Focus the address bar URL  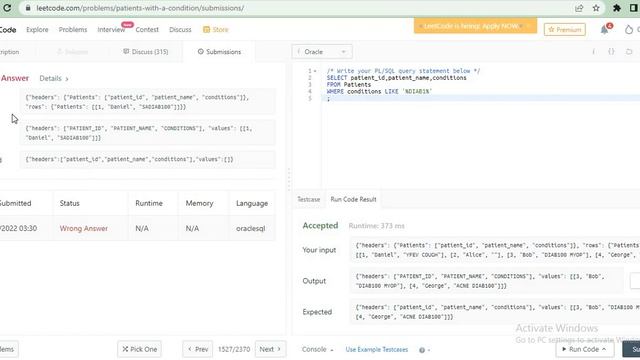(140, 8)
